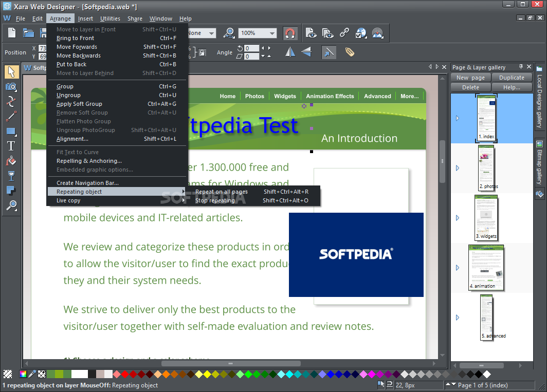Image resolution: width=547 pixels, height=392 pixels.
Task: Open the link chain tool
Action: [344, 33]
